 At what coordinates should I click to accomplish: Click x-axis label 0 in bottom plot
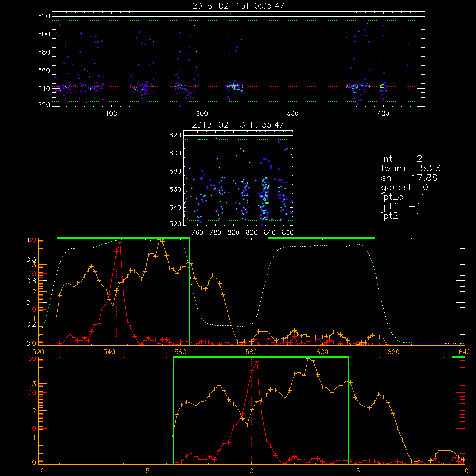[251, 471]
